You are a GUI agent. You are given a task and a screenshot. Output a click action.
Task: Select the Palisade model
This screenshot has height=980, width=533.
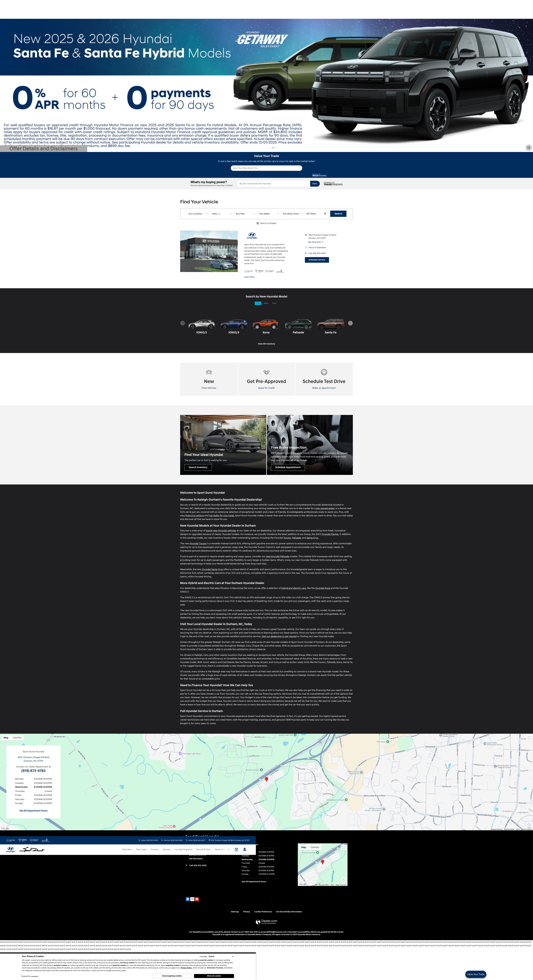[298, 326]
